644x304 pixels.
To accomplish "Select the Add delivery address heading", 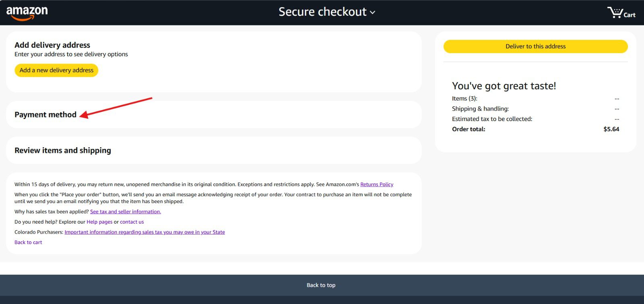I will click(52, 45).
